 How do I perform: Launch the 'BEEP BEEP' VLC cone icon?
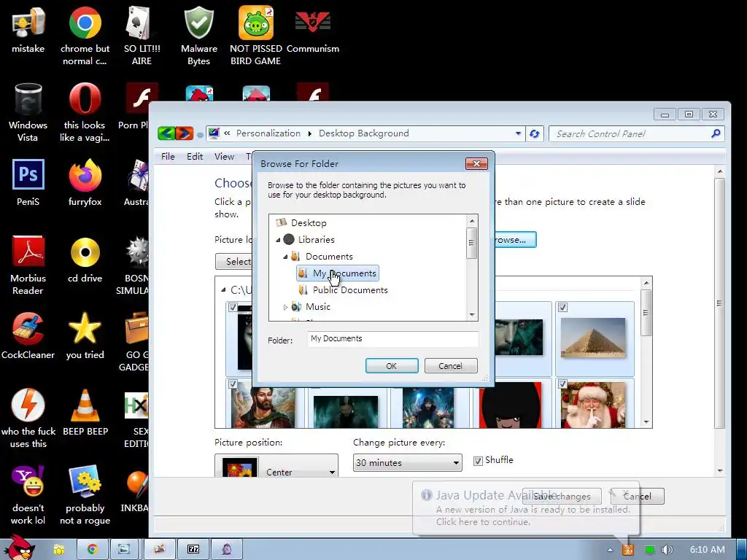[x=85, y=413]
